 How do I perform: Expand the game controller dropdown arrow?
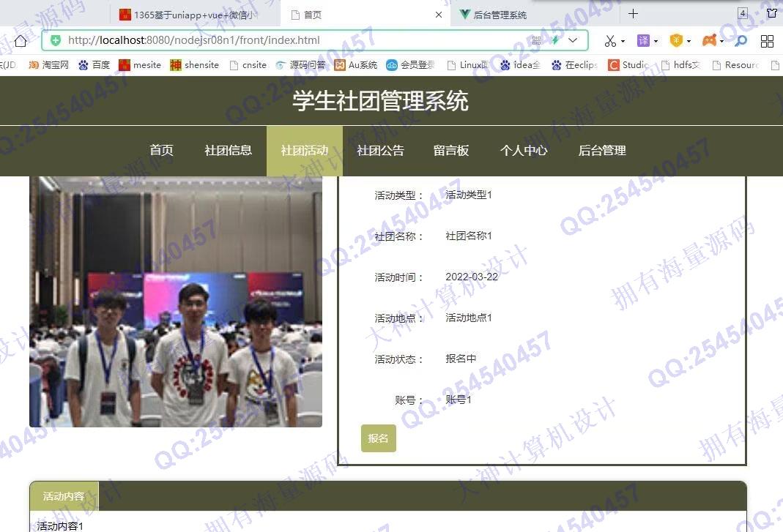tap(721, 41)
